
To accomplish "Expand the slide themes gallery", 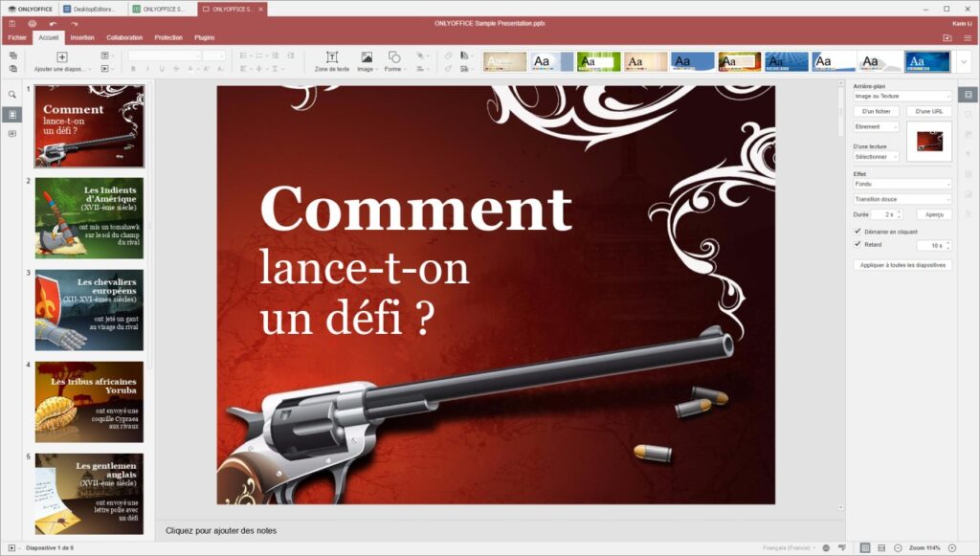I will 964,62.
